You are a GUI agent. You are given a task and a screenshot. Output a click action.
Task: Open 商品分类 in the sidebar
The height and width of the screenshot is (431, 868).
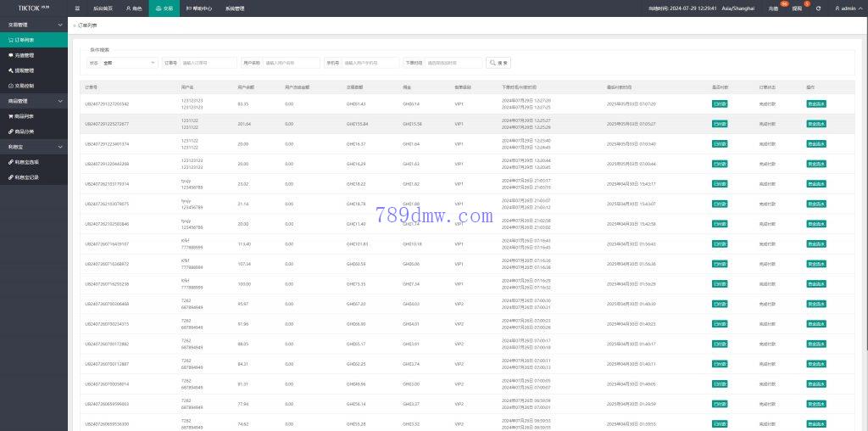click(x=24, y=132)
